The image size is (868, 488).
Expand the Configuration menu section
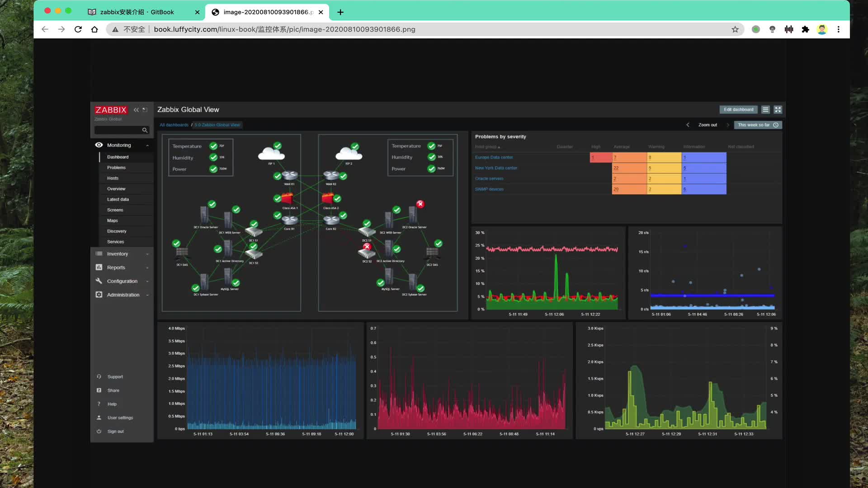(147, 282)
